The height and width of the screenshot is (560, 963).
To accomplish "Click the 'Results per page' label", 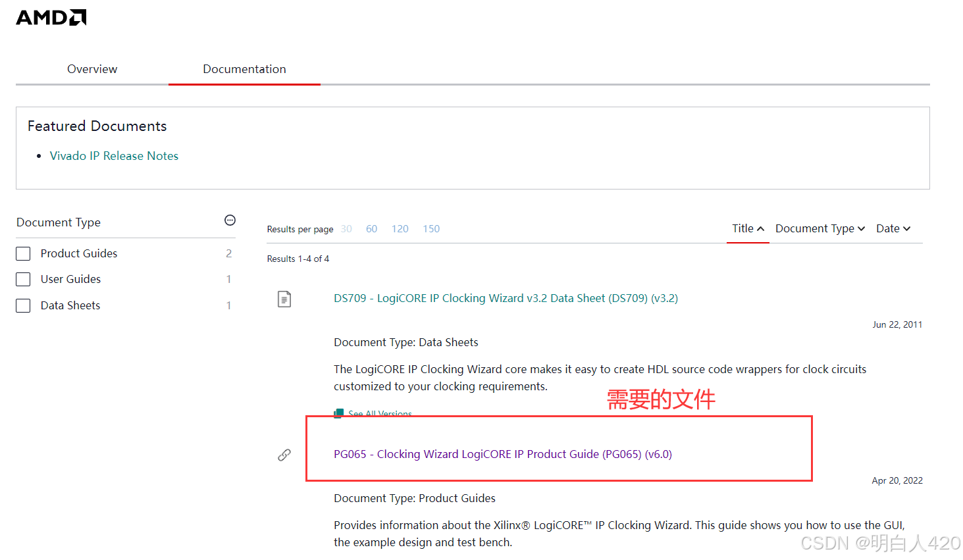I will 300,229.
